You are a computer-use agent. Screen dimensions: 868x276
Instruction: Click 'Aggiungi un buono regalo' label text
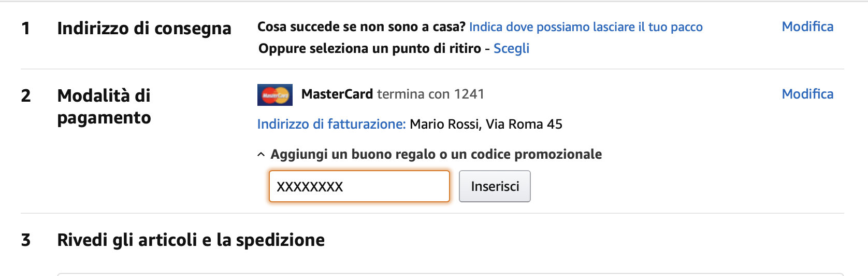pos(436,154)
